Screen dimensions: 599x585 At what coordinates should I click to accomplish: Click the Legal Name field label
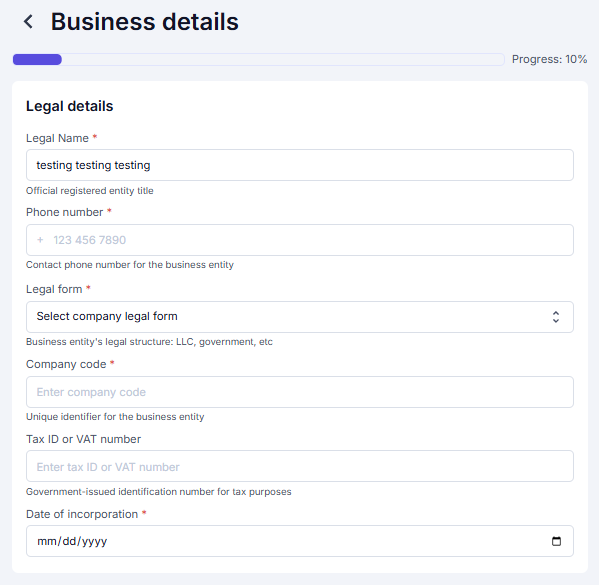tap(57, 138)
